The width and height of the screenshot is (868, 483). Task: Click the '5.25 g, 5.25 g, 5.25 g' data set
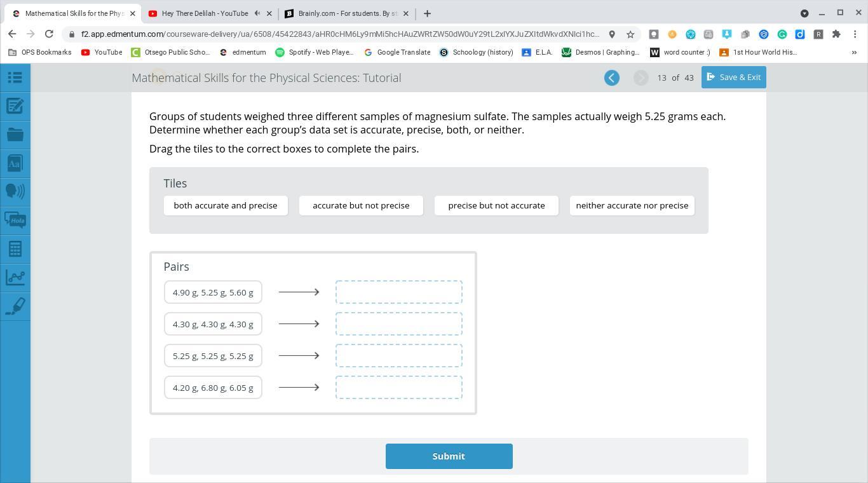(x=213, y=356)
